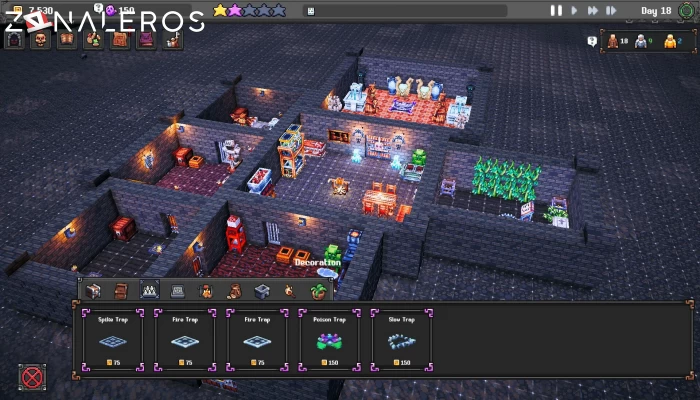Choose the Slow Trap card
The width and height of the screenshot is (700, 400).
click(401, 340)
